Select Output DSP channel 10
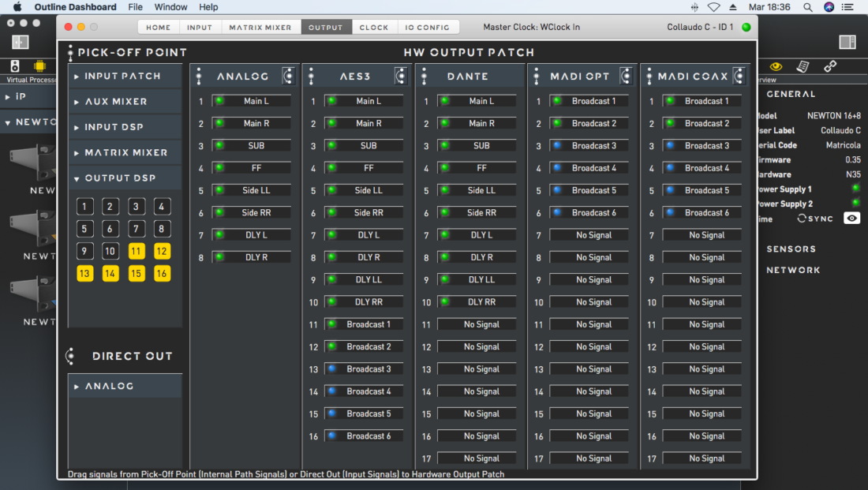 [x=110, y=251]
